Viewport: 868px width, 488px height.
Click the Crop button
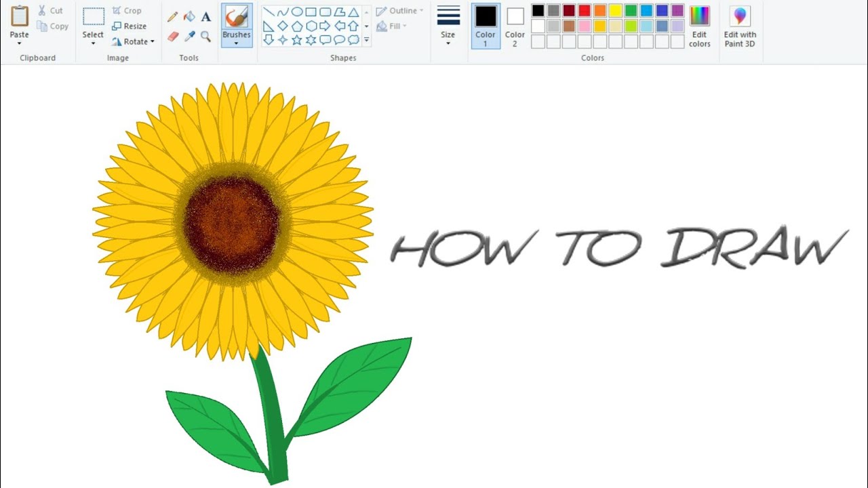coord(127,11)
